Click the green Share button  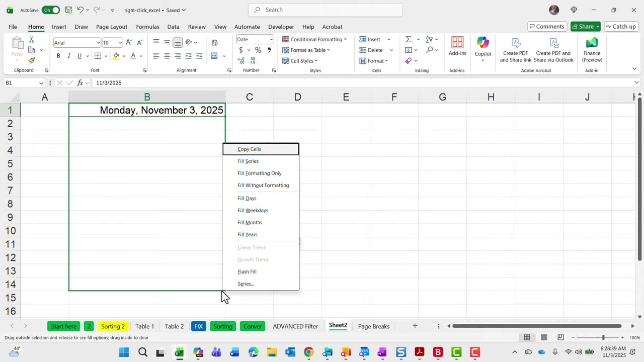(585, 27)
